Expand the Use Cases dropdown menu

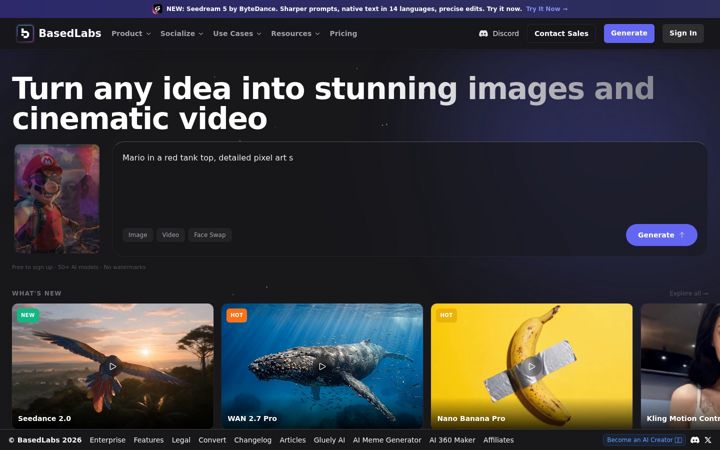click(x=237, y=34)
